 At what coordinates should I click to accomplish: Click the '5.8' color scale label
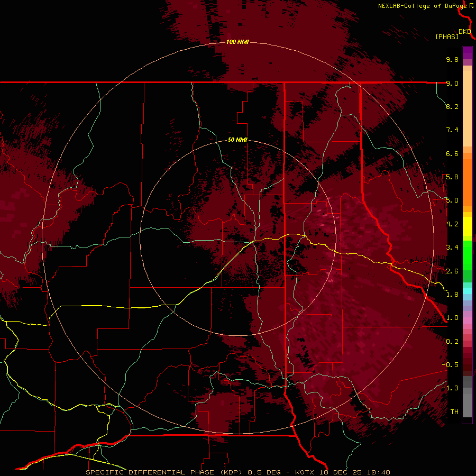click(452, 177)
